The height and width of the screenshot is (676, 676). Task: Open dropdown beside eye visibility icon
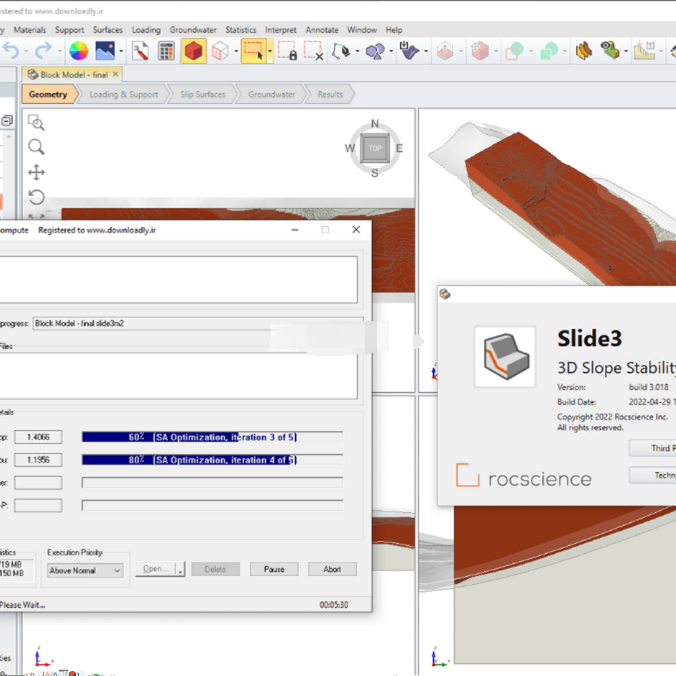626,51
